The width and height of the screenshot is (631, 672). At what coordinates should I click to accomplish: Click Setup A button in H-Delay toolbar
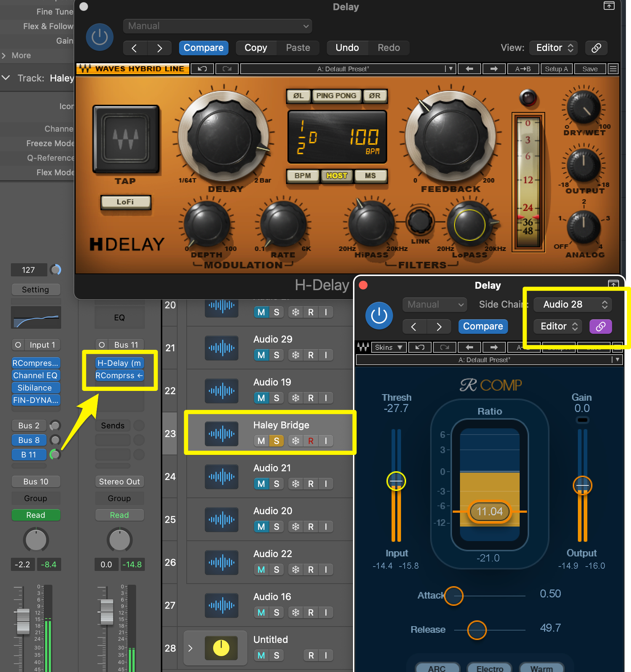pos(556,69)
